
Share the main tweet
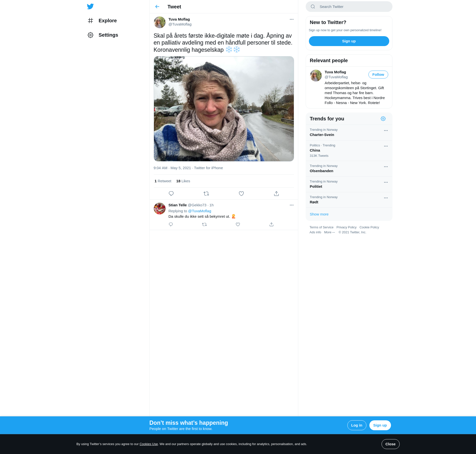[x=276, y=194]
